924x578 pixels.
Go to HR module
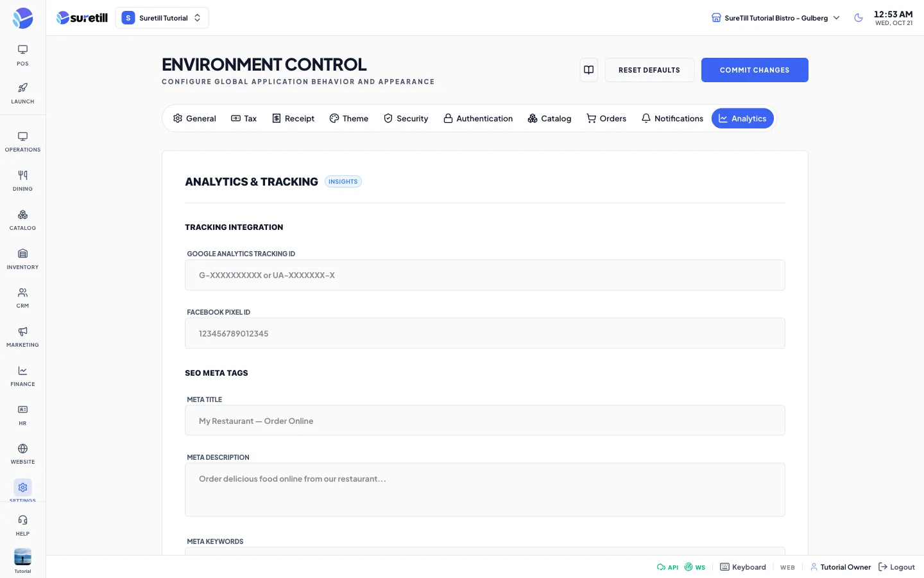[22, 416]
